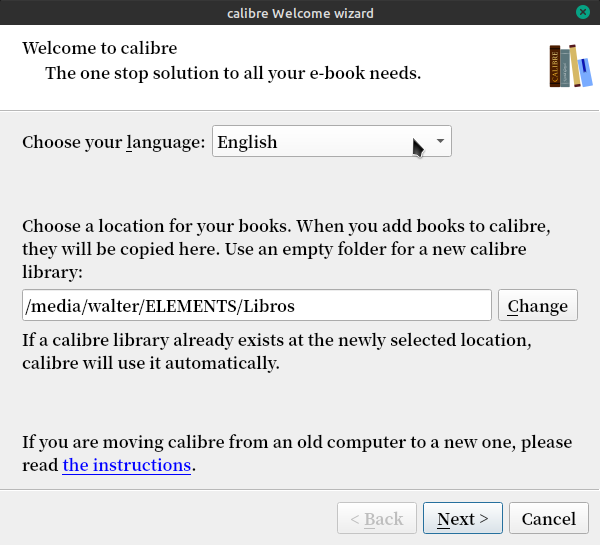This screenshot has width=600, height=545.
Task: Click the 'Choose a location for your books' paragraph
Action: tap(286, 249)
